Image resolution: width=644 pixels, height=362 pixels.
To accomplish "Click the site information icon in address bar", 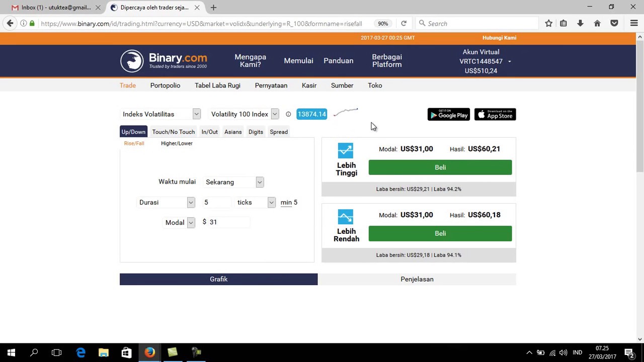I will pyautogui.click(x=23, y=23).
